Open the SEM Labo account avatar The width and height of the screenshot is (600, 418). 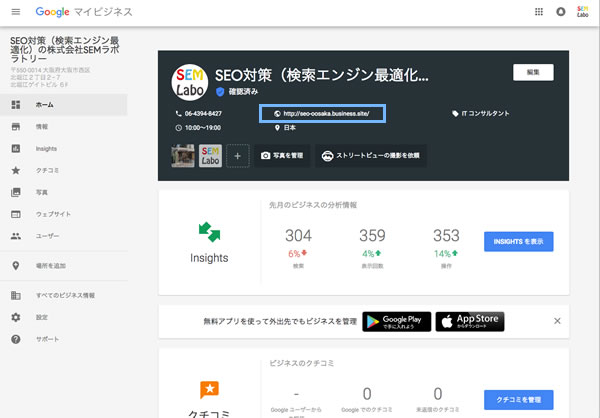(582, 12)
